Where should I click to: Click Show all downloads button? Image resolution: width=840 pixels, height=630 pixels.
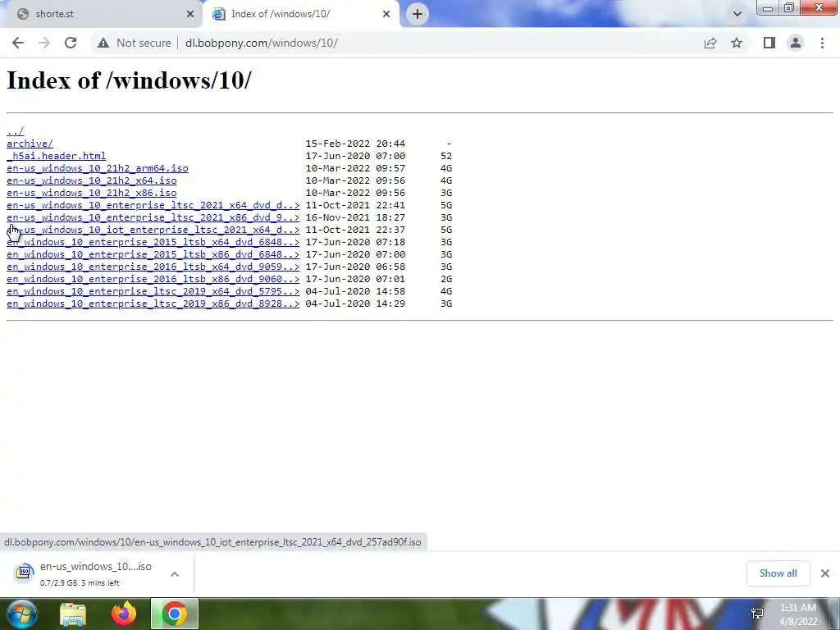(x=778, y=573)
